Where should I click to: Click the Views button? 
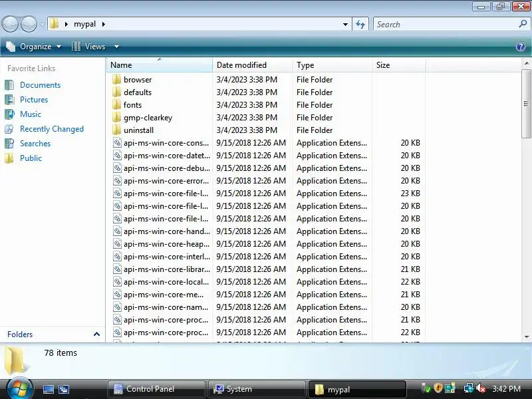(89, 47)
